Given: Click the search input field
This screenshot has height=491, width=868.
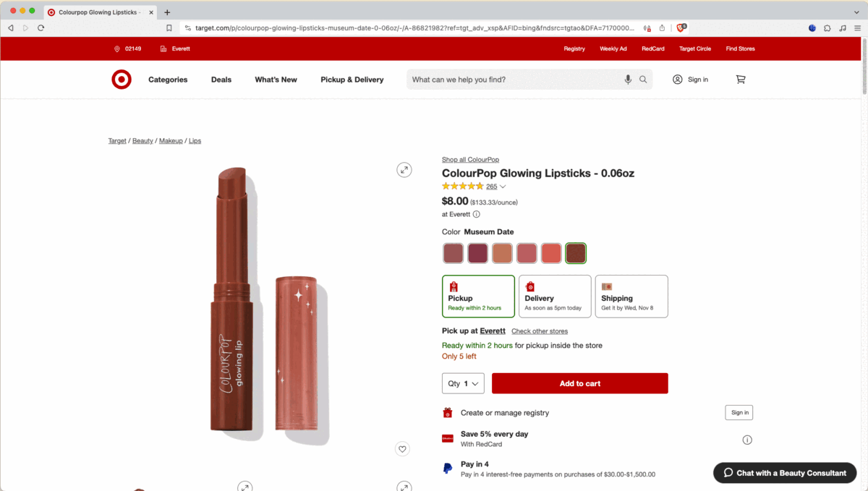Looking at the screenshot, I should tap(514, 80).
